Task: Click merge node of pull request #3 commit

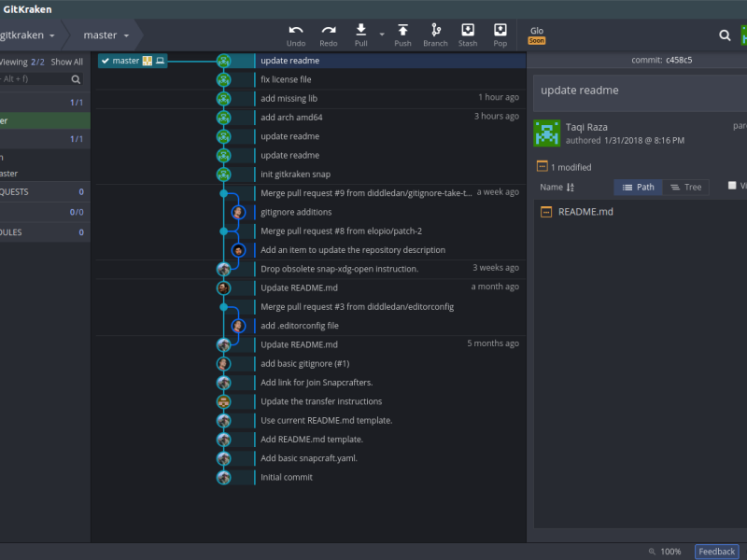Action: (223, 307)
